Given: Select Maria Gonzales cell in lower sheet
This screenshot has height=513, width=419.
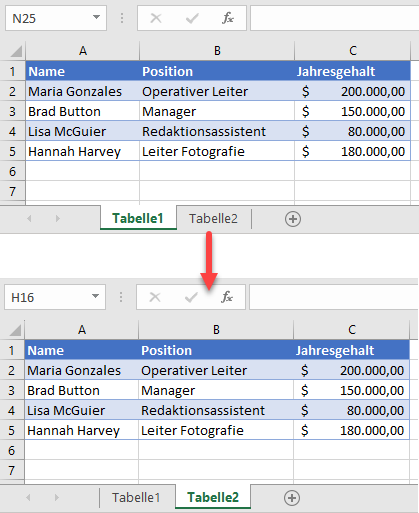Looking at the screenshot, I should (82, 370).
